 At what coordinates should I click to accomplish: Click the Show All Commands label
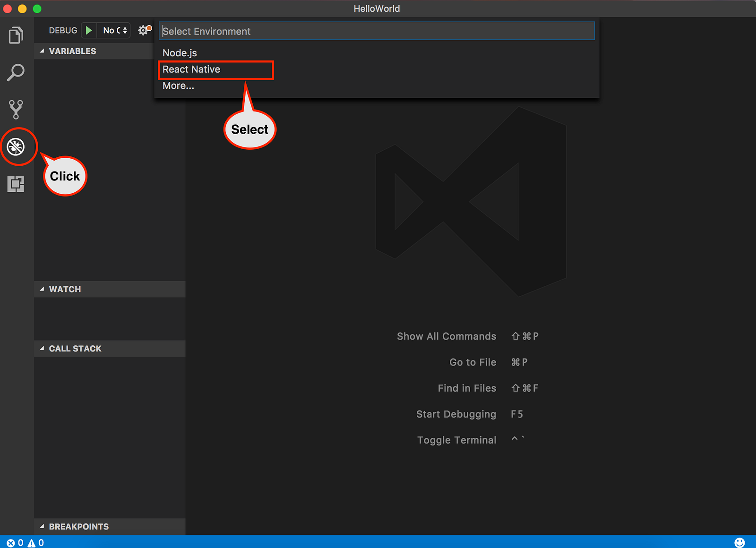447,336
